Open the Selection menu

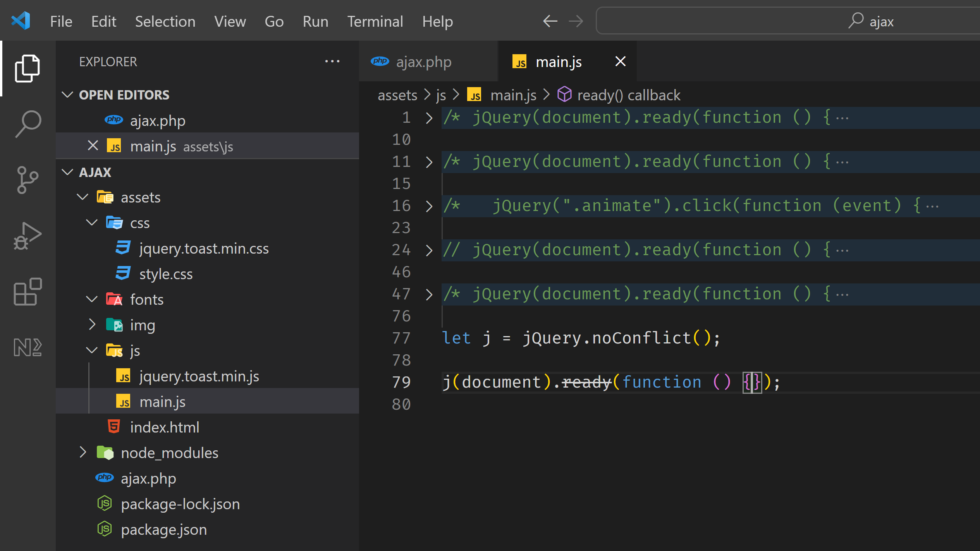165,21
